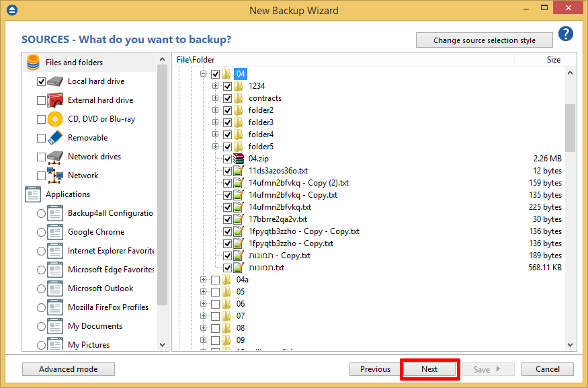
Task: Select the Microsoft Outlook radio button
Action: click(41, 288)
